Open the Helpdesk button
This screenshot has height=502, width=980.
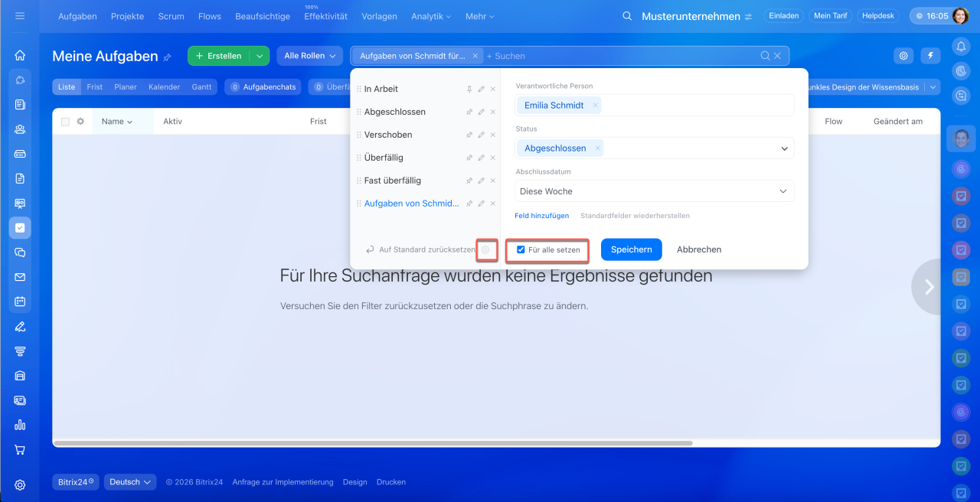[x=877, y=15]
